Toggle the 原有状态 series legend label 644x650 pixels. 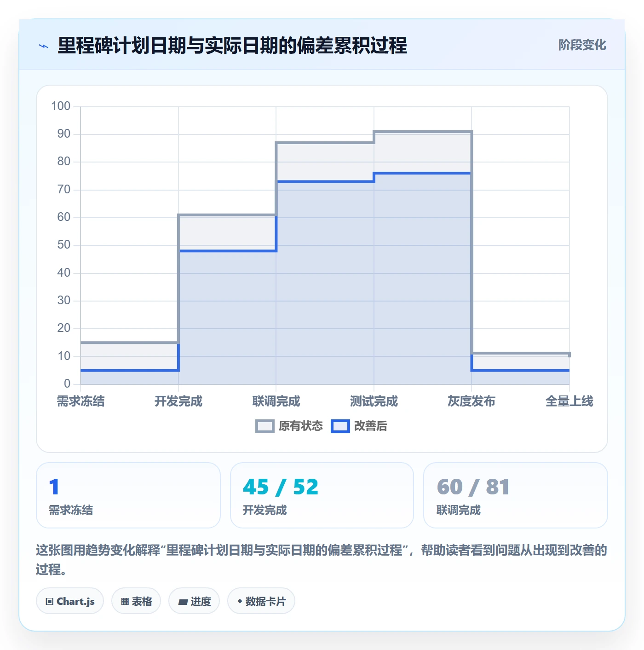(x=301, y=426)
